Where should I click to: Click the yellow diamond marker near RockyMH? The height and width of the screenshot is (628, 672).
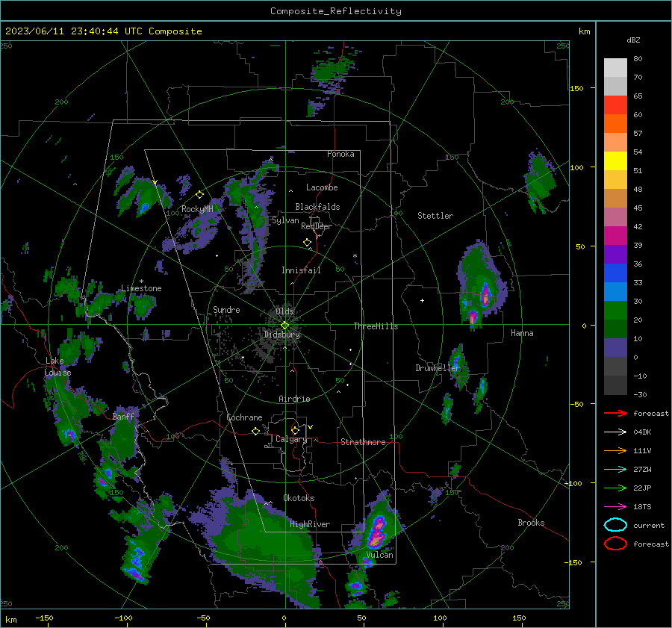pyautogui.click(x=199, y=195)
